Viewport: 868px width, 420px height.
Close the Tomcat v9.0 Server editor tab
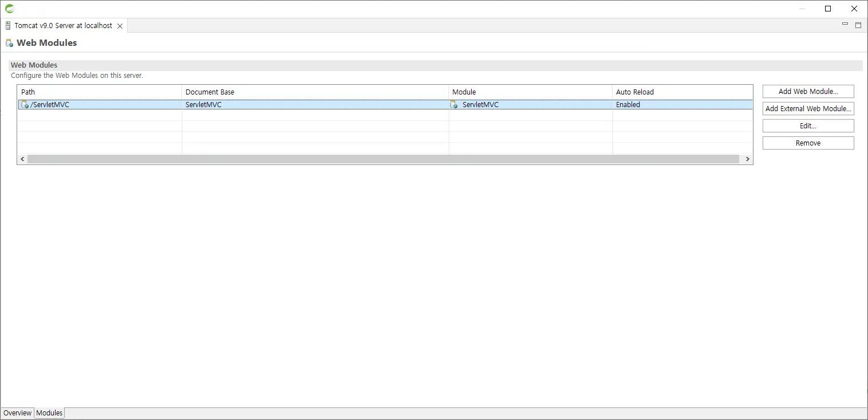(120, 26)
